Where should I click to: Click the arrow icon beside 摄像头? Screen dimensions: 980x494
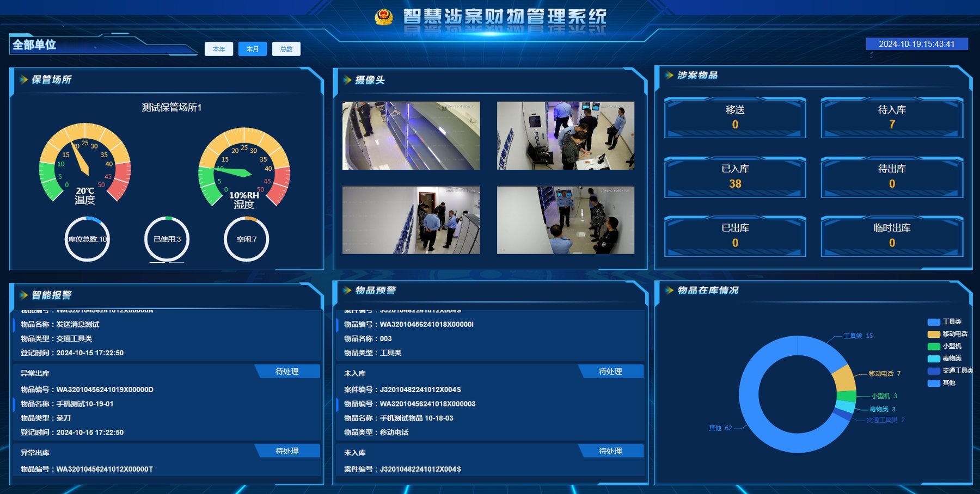(x=347, y=80)
